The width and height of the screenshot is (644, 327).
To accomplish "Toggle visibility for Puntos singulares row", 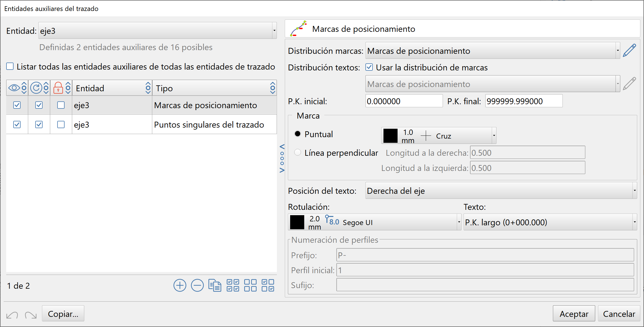I will (17, 124).
